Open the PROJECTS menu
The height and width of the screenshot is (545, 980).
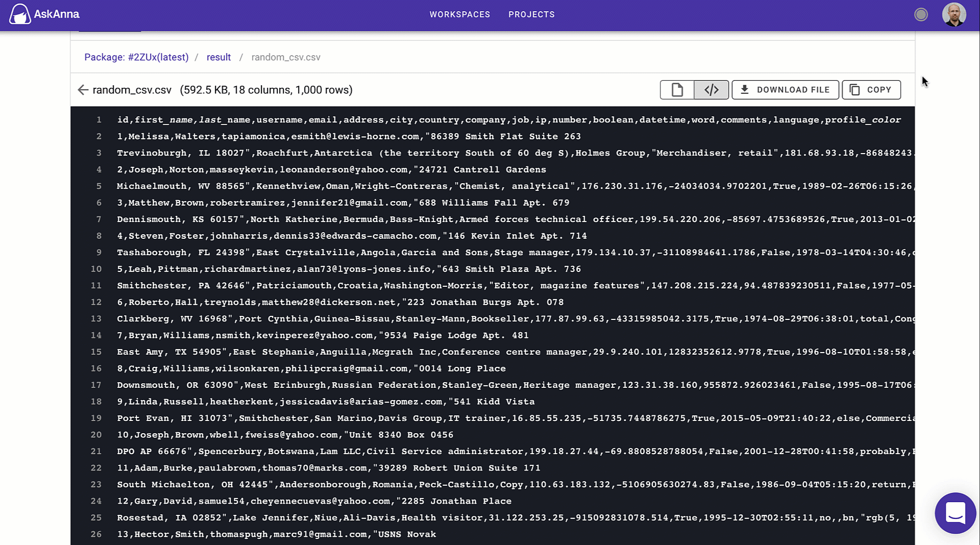point(531,14)
